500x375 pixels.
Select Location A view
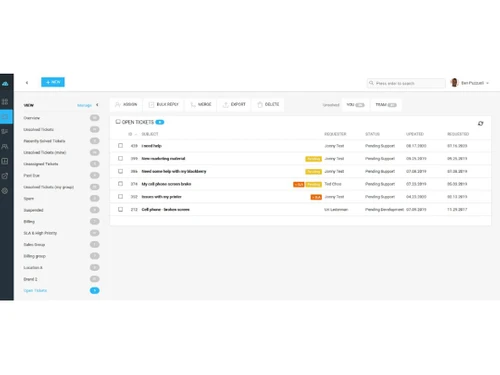pos(61,268)
